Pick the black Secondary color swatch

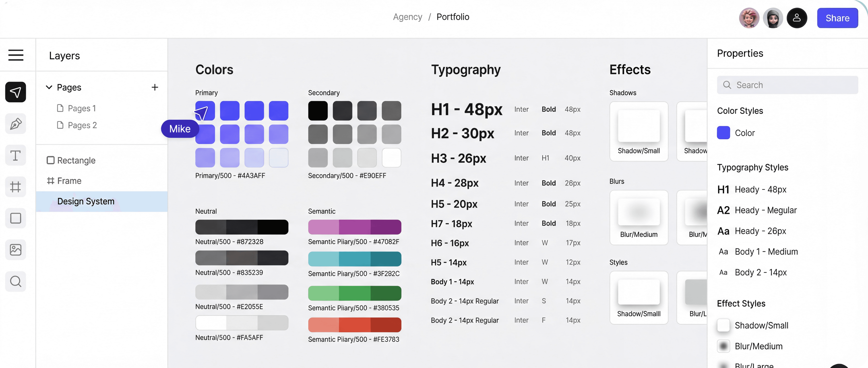point(317,111)
